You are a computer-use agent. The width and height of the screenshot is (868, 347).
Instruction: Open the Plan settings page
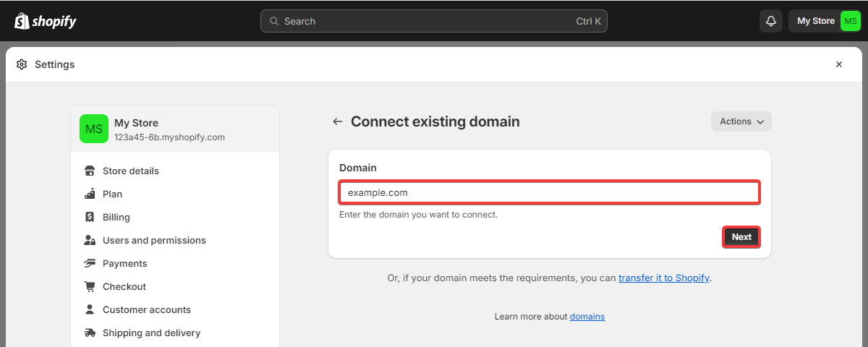click(x=112, y=194)
